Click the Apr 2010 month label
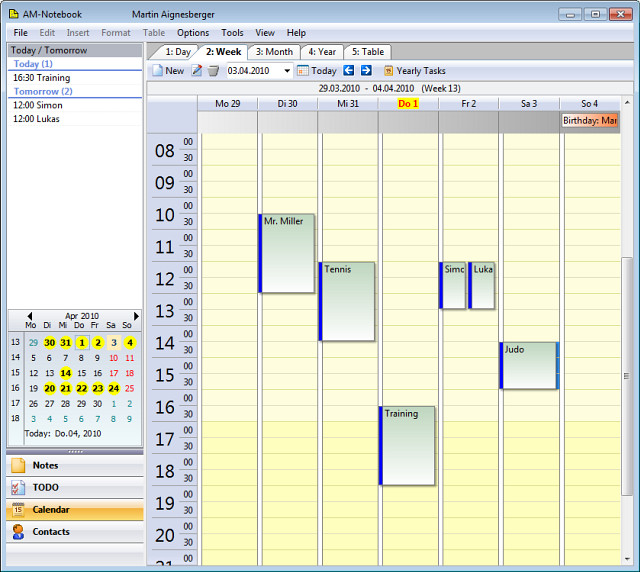 tap(82, 316)
